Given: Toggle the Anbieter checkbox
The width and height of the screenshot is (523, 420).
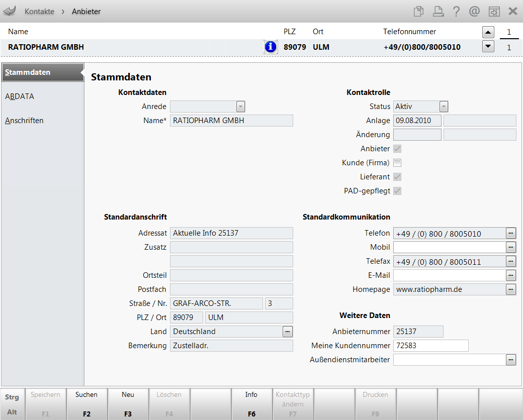Looking at the screenshot, I should tap(397, 149).
